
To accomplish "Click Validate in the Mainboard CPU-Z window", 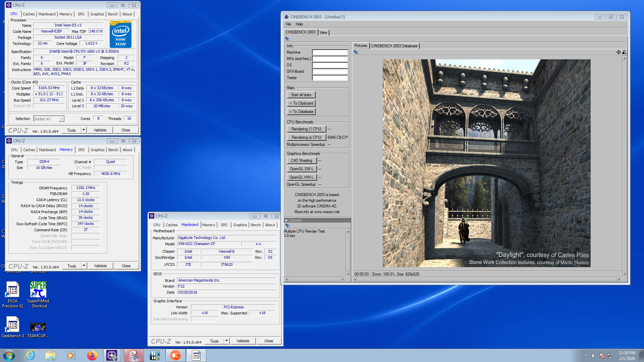I will (243, 341).
